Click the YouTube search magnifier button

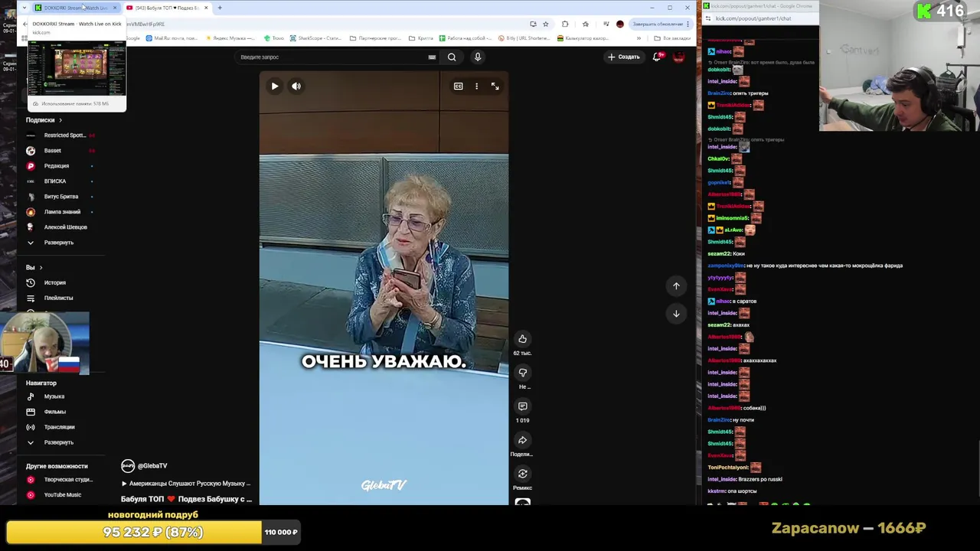[452, 57]
